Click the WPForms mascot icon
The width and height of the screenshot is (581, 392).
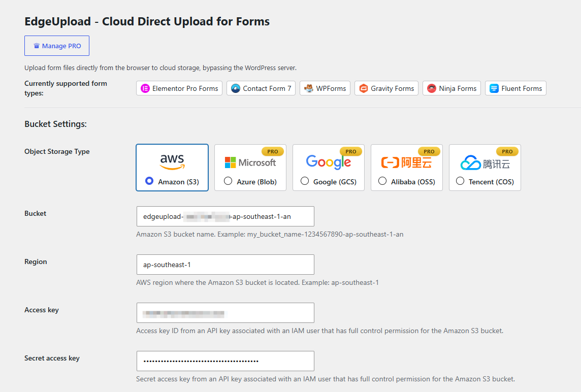pos(309,88)
